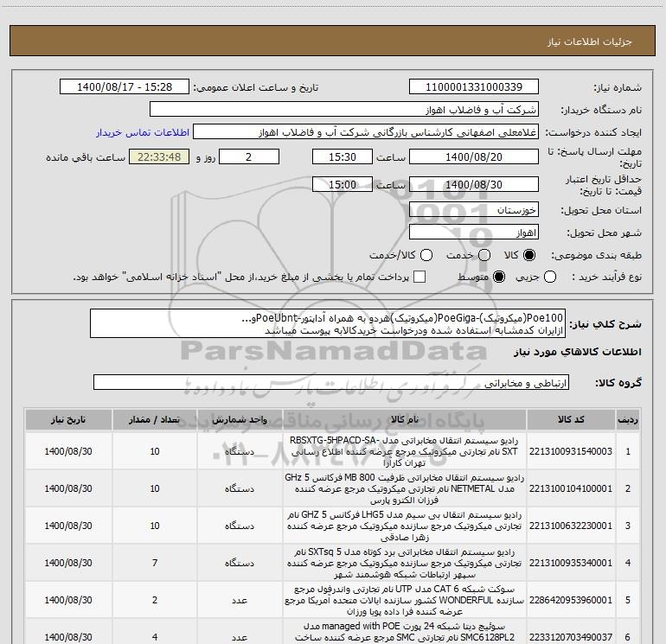Tick the اسناد خزانه اسلامی payment checkbox
This screenshot has height=644, width=666.
coord(419,277)
